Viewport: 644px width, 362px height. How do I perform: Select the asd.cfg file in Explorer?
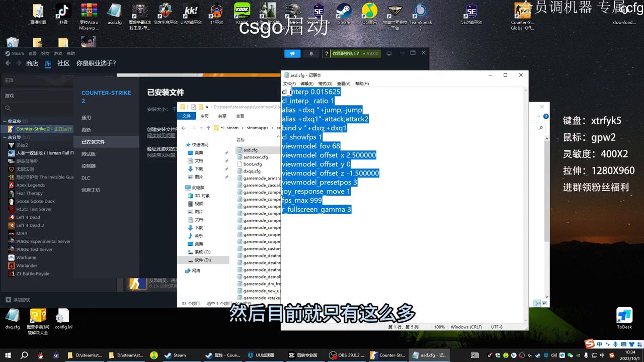[250, 150]
